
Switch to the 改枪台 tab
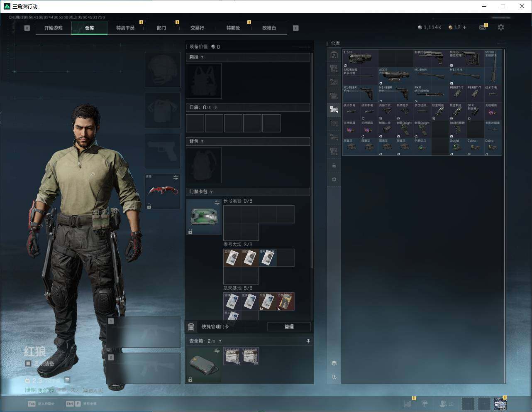269,28
